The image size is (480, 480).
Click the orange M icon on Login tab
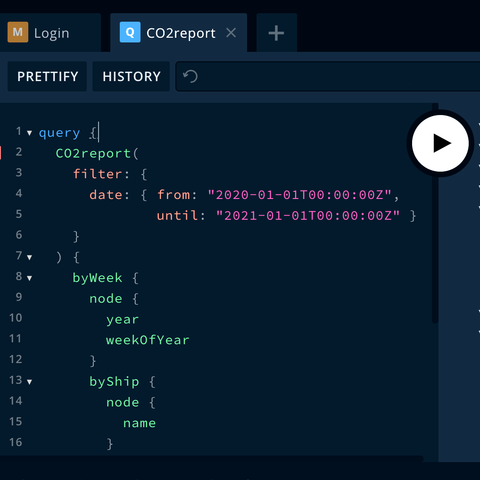(x=18, y=32)
